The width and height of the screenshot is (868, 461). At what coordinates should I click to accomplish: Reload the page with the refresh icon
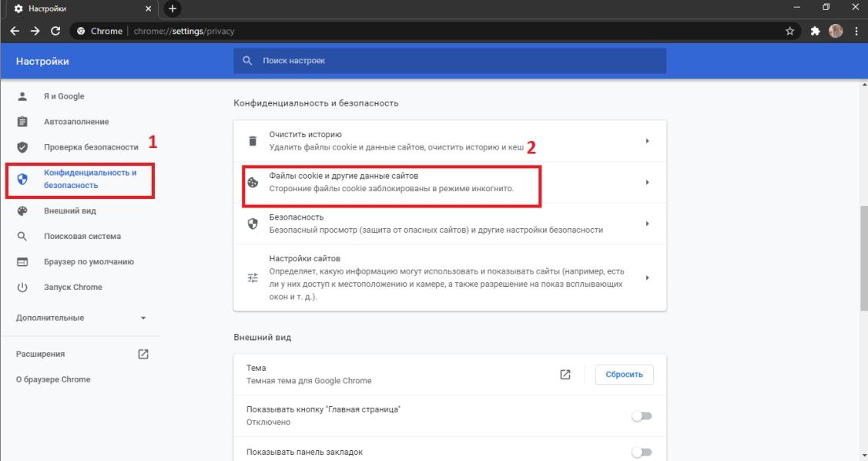tap(55, 31)
